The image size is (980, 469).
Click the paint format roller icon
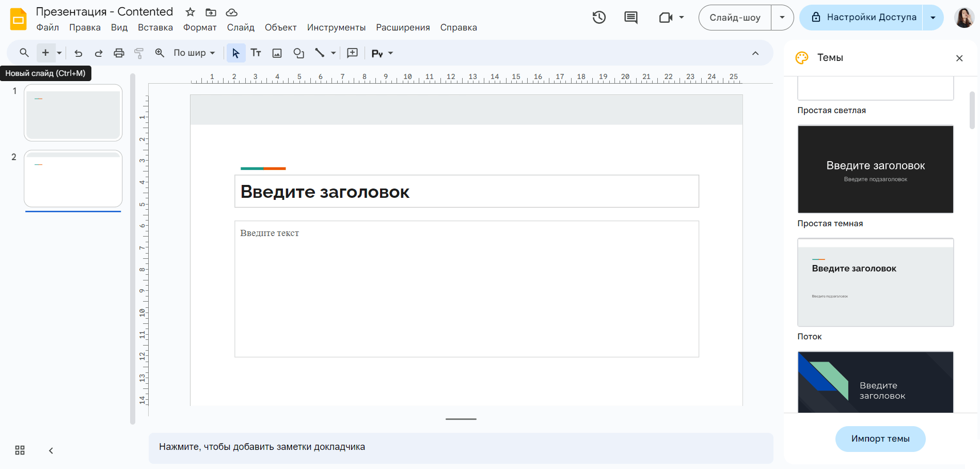point(139,53)
